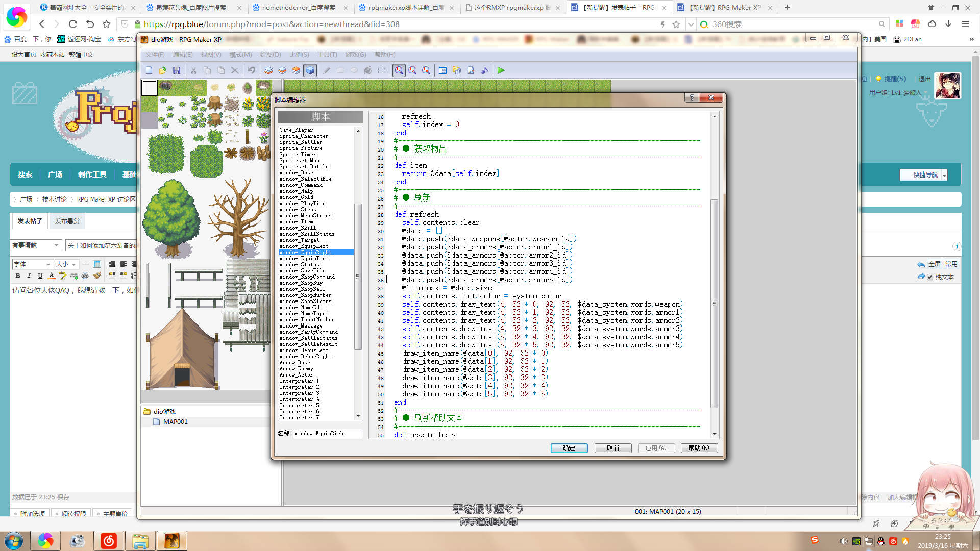Open the 游戏(G) menu
This screenshot has height=551, width=980.
coord(356,55)
